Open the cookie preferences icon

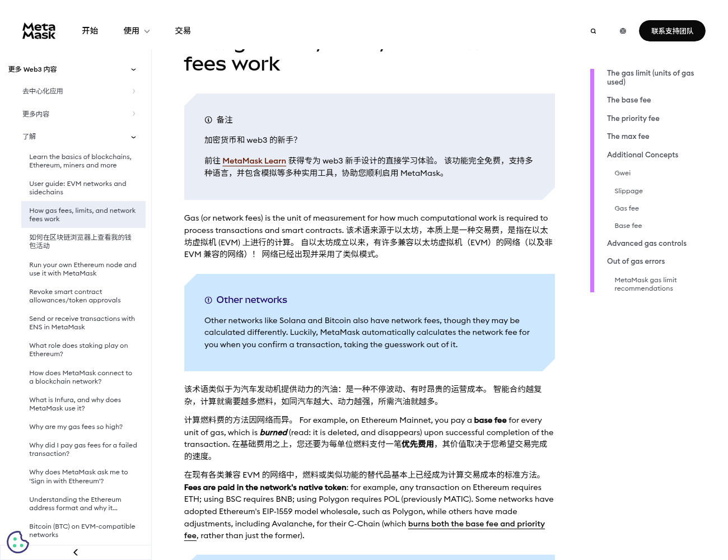[x=17, y=542]
